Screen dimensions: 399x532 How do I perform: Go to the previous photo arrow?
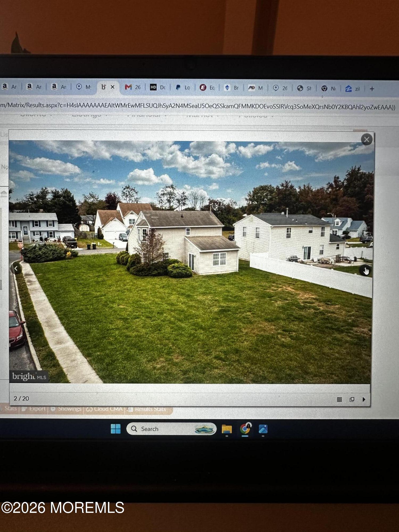(16, 269)
